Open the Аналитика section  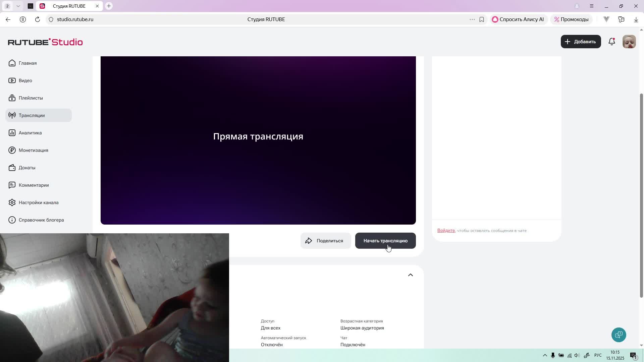[30, 133]
